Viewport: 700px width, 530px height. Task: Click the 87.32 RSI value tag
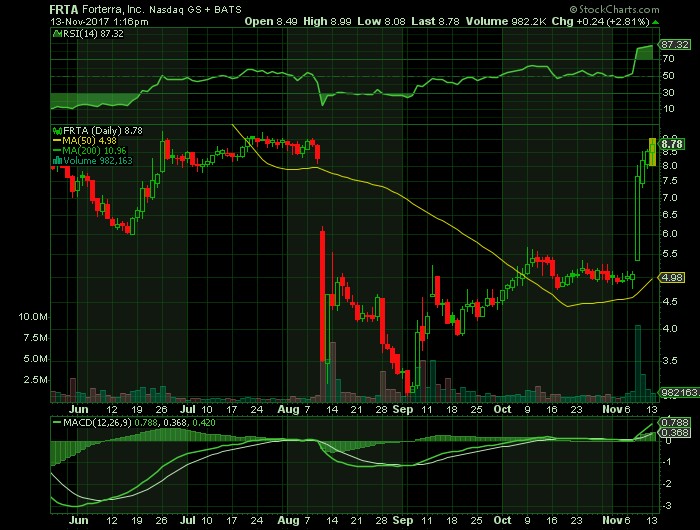click(x=675, y=45)
